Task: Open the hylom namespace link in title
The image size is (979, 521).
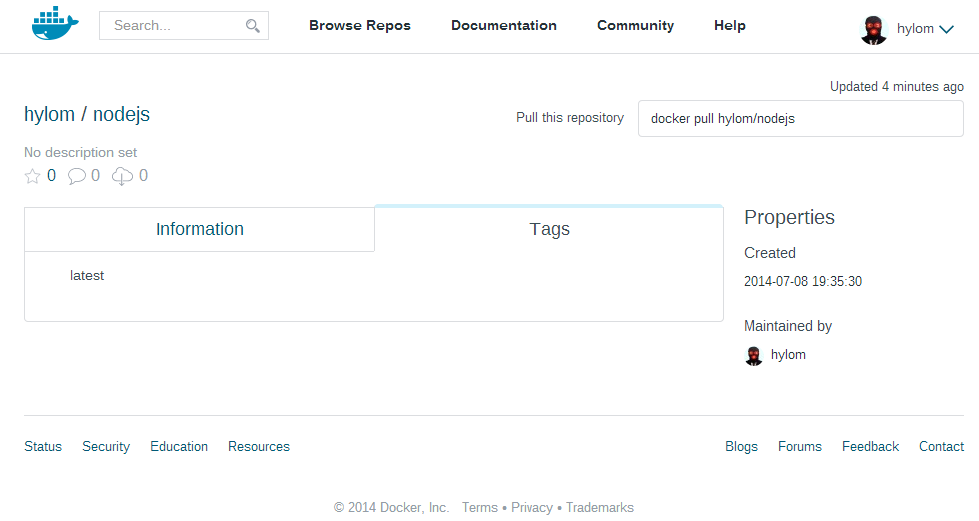Action: click(x=49, y=114)
